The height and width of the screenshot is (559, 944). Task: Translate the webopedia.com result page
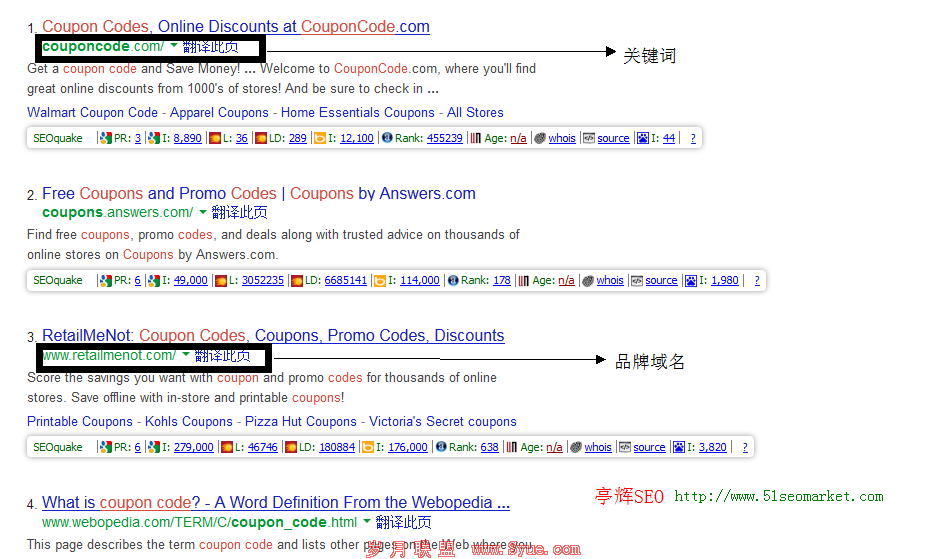[x=403, y=522]
